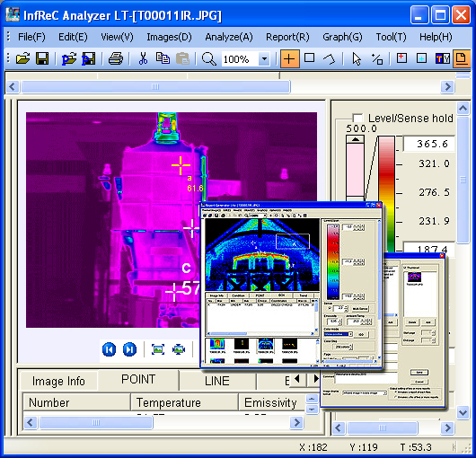Click the X :182 status bar value
Screen dimensions: 476x458
tap(313, 447)
